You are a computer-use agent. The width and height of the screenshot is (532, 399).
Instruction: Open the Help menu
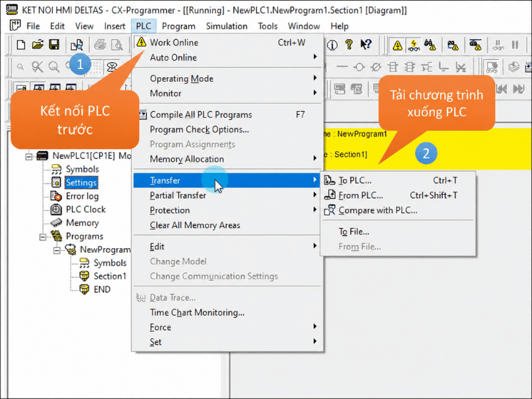click(x=339, y=26)
